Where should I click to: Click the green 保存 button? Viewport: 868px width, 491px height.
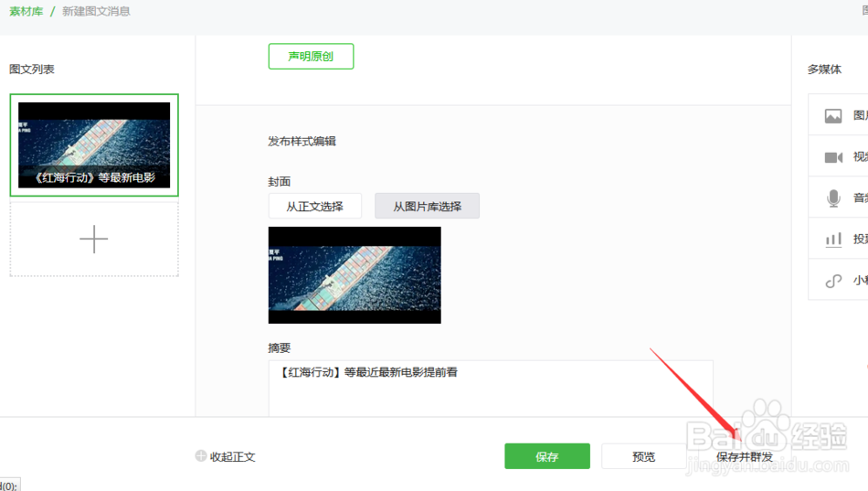547,456
